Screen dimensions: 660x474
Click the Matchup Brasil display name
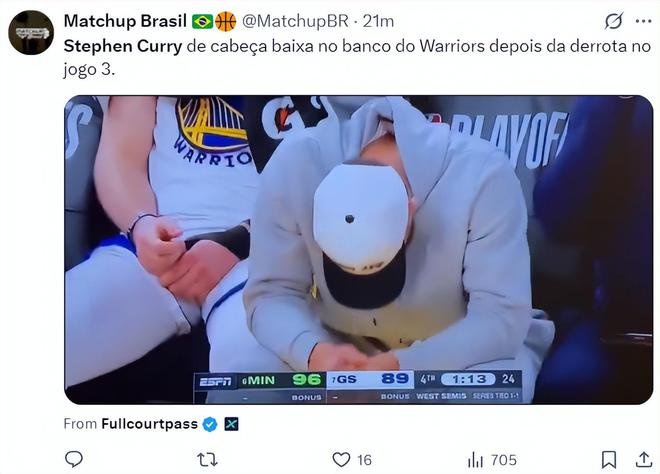pos(125,21)
